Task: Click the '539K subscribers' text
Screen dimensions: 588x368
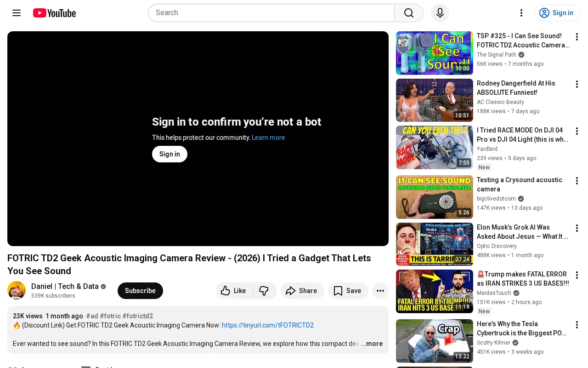Action: click(x=53, y=296)
